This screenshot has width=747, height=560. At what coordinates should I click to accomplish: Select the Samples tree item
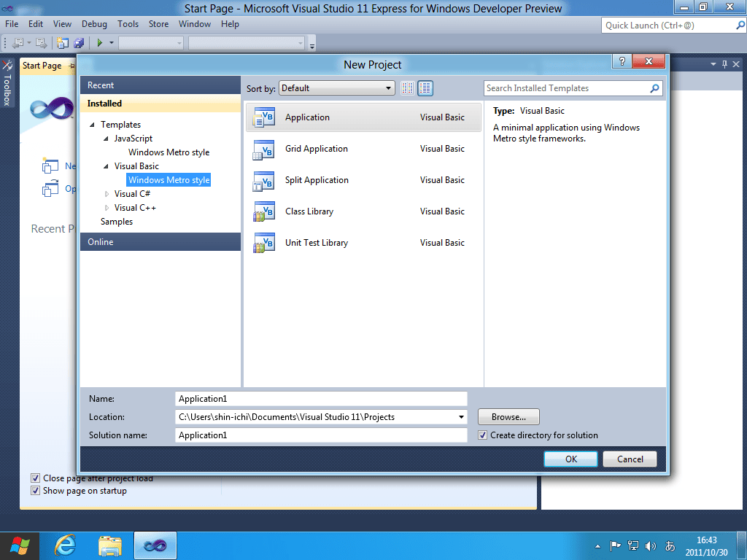click(117, 222)
